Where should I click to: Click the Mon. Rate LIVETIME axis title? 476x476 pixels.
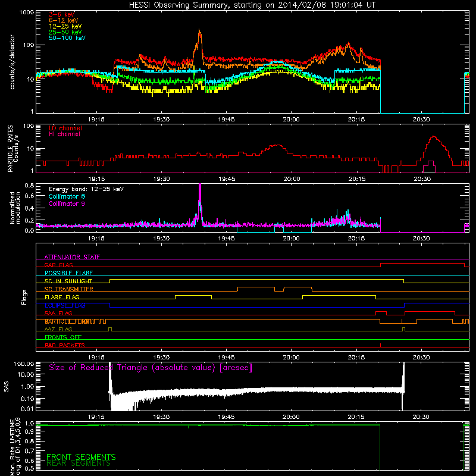15,446
